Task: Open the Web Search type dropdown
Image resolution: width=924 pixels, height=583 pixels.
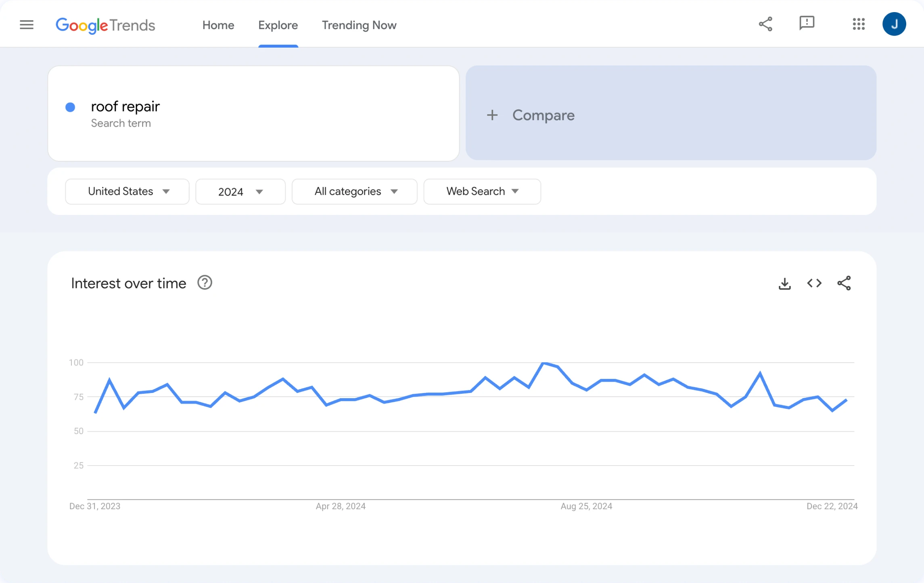Action: (x=482, y=192)
